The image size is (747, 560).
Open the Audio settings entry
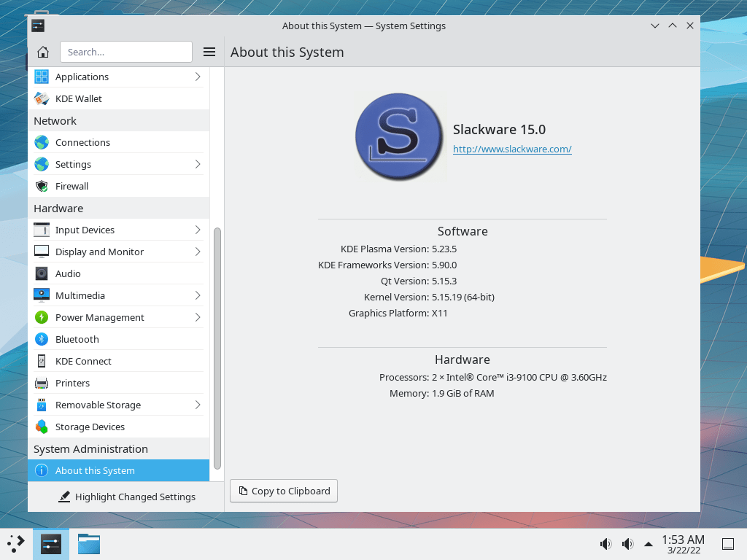[119, 274]
